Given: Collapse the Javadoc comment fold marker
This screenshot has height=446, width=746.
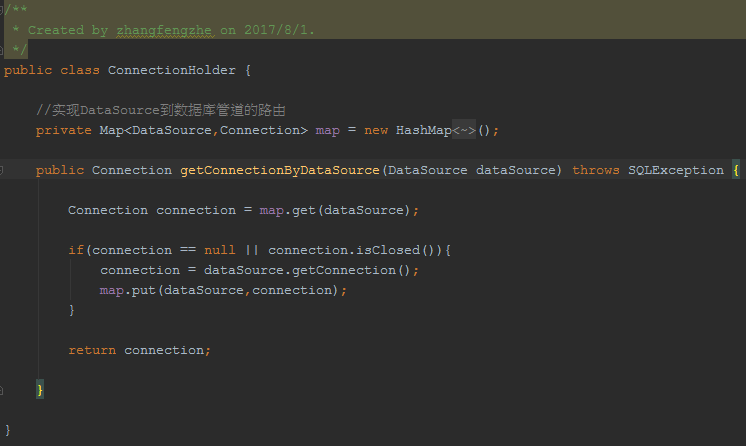Looking at the screenshot, I should 1,10.
